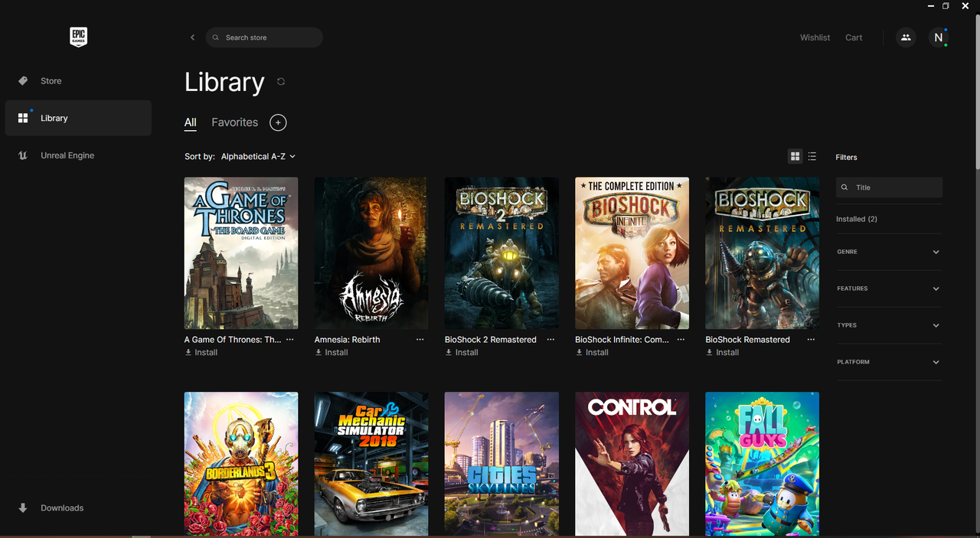Install Amnesia: Rebirth

point(332,353)
